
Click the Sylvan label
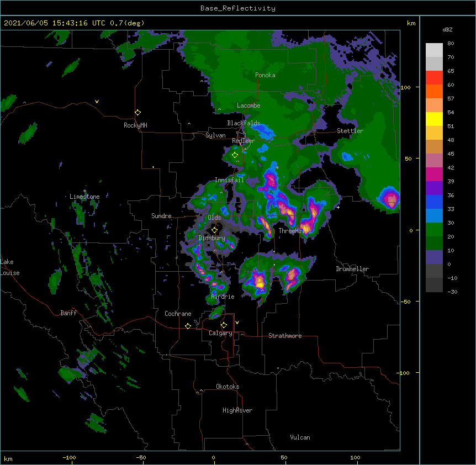click(x=215, y=135)
